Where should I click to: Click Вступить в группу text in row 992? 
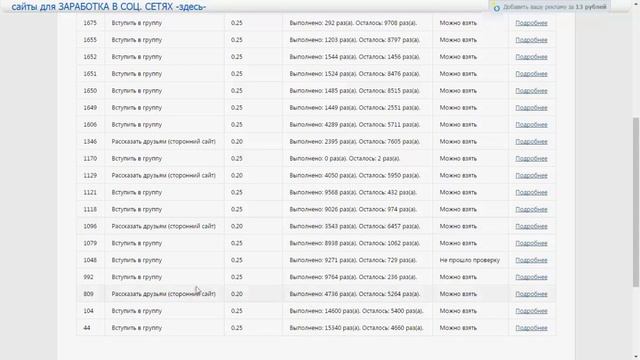[x=137, y=277]
